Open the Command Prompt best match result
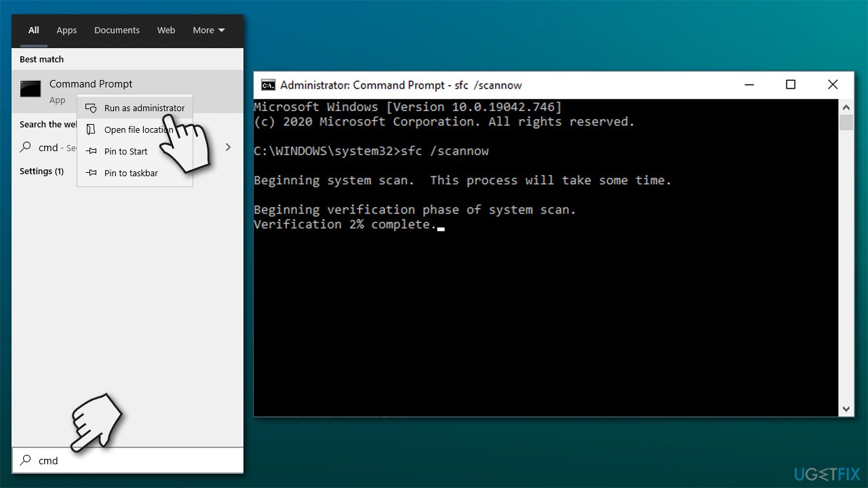The height and width of the screenshot is (488, 868). 127,91
